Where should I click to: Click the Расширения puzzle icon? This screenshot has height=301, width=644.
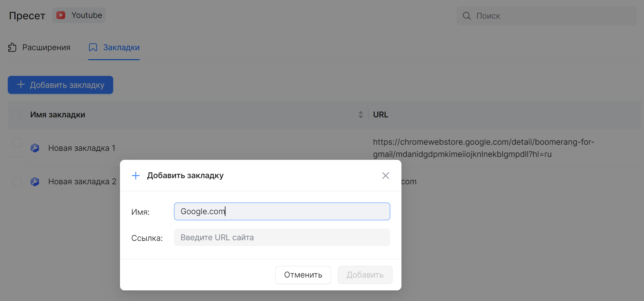click(x=12, y=48)
